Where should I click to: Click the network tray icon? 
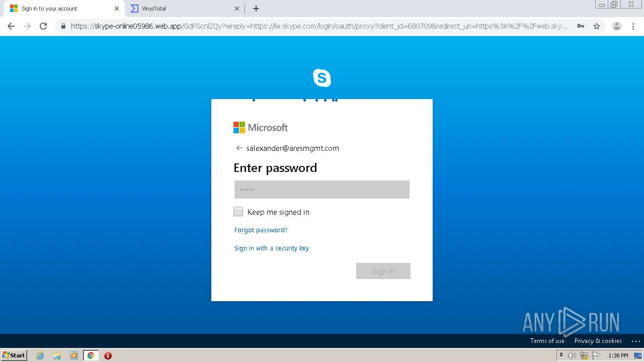584,355
